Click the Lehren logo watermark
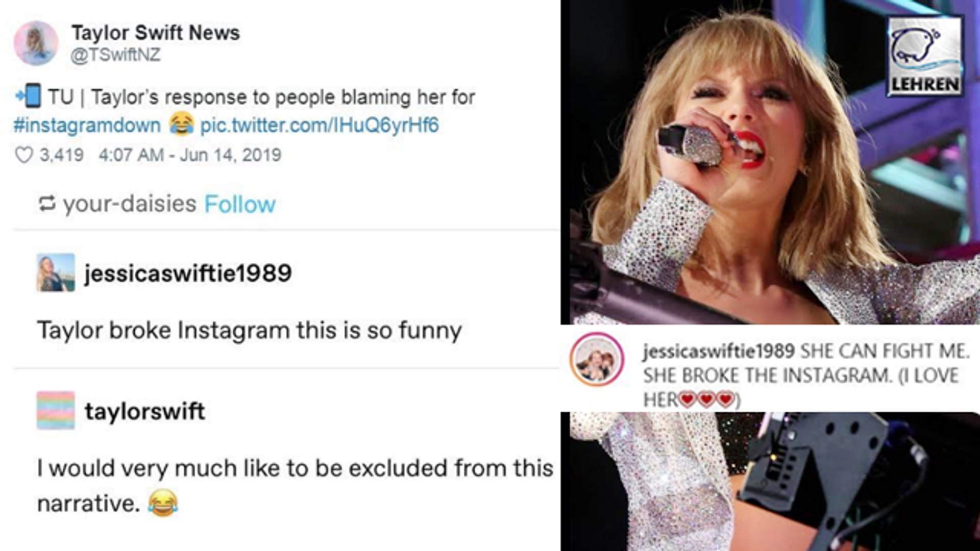 click(925, 56)
